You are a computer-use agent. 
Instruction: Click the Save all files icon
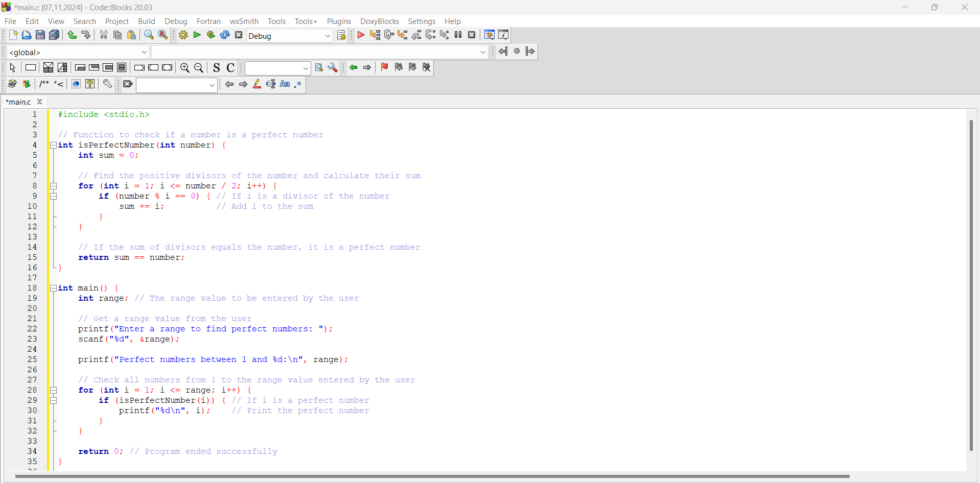click(54, 35)
